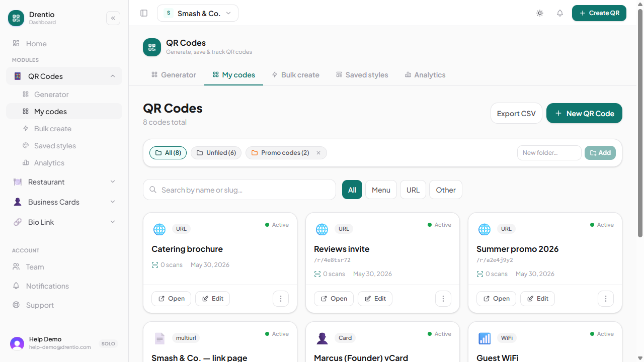
Task: Click the SOLO plan badge
Action: [x=108, y=344]
